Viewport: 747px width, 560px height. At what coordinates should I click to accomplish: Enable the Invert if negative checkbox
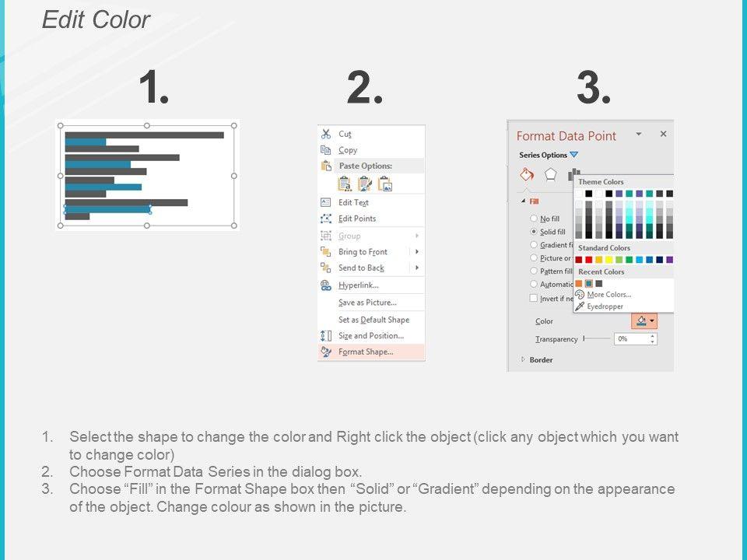534,298
